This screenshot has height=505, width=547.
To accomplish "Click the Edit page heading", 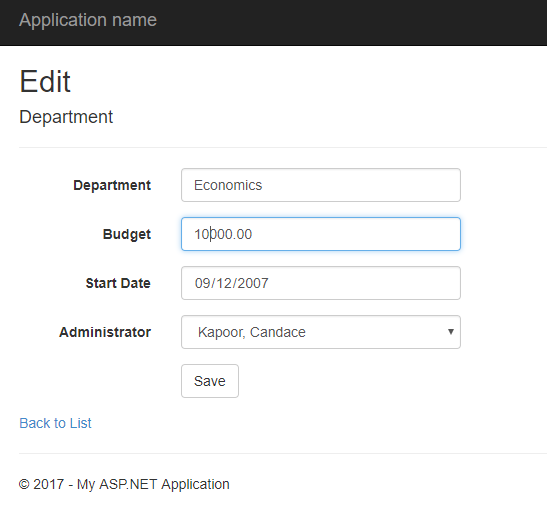I will click(45, 82).
